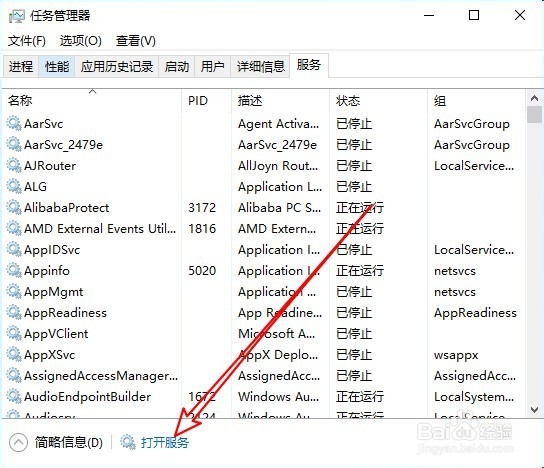The width and height of the screenshot is (544, 468).
Task: Click the AllJoyn Rout... description cell
Action: click(x=278, y=166)
